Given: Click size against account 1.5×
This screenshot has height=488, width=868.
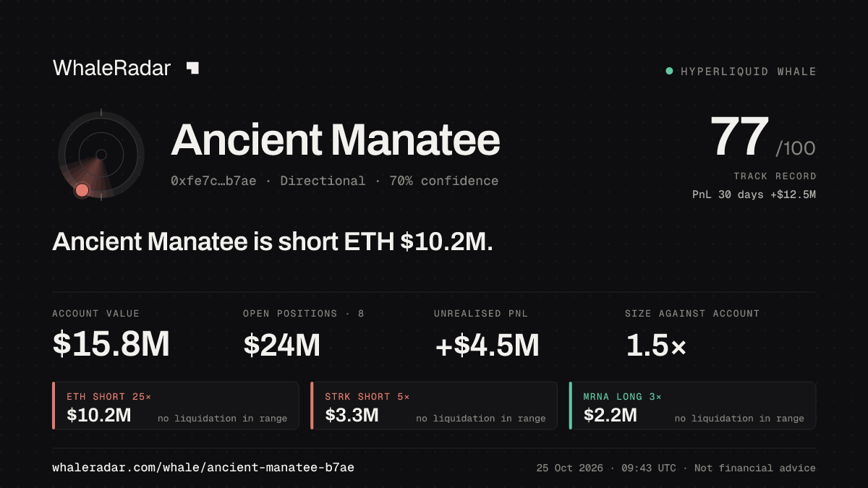Looking at the screenshot, I should tap(655, 345).
